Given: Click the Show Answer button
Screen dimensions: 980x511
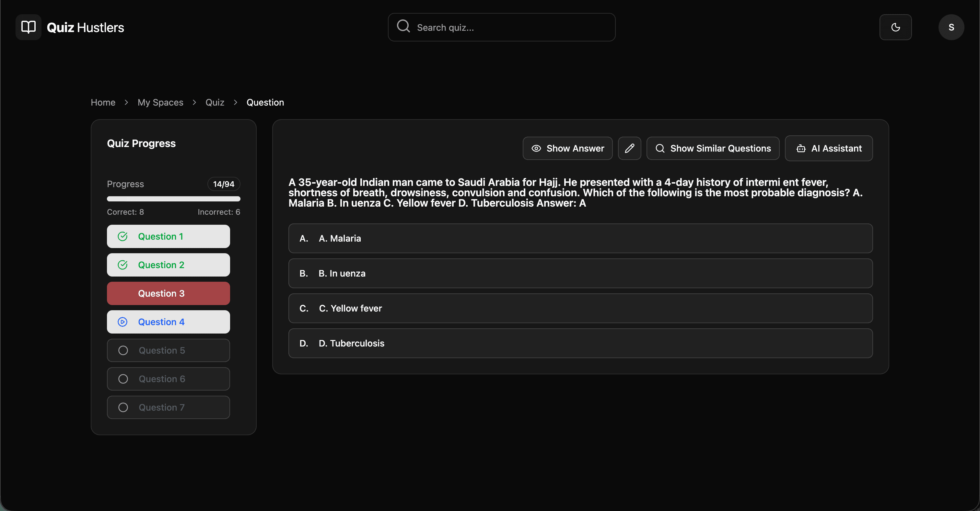Looking at the screenshot, I should [567, 148].
